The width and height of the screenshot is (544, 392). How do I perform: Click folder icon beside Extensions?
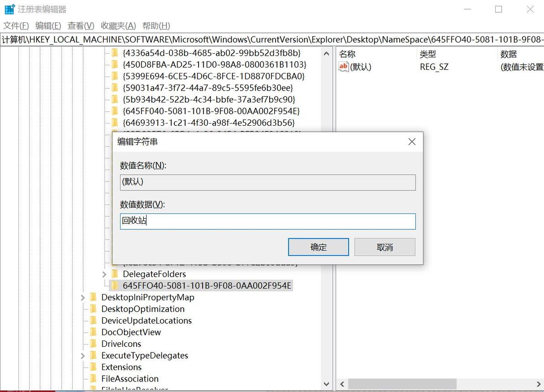[93, 367]
